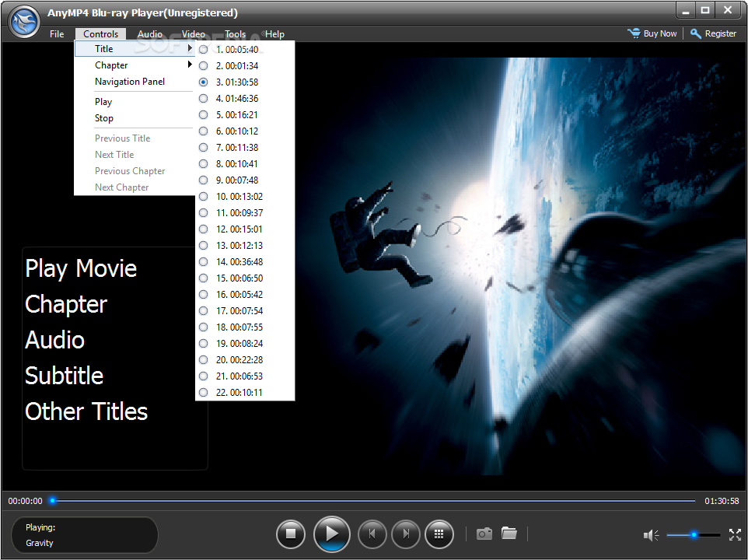Select title 10 with duration 00:13:02

click(245, 197)
